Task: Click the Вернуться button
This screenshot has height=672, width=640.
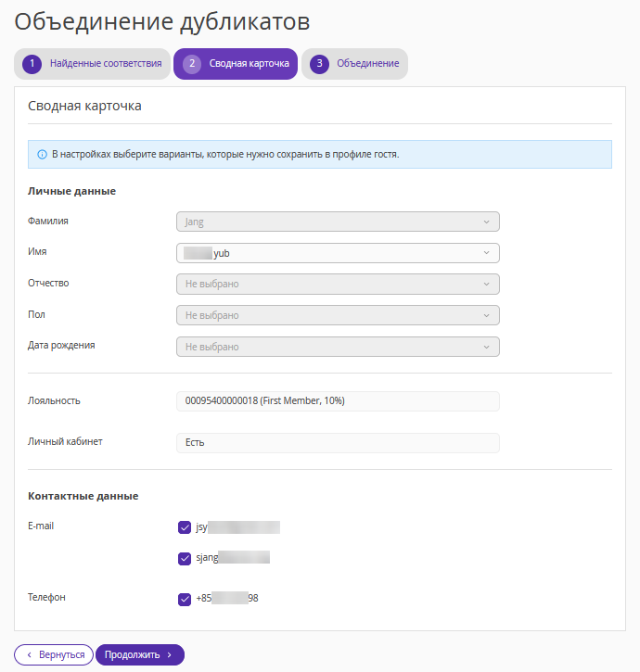Action: pos(54,655)
